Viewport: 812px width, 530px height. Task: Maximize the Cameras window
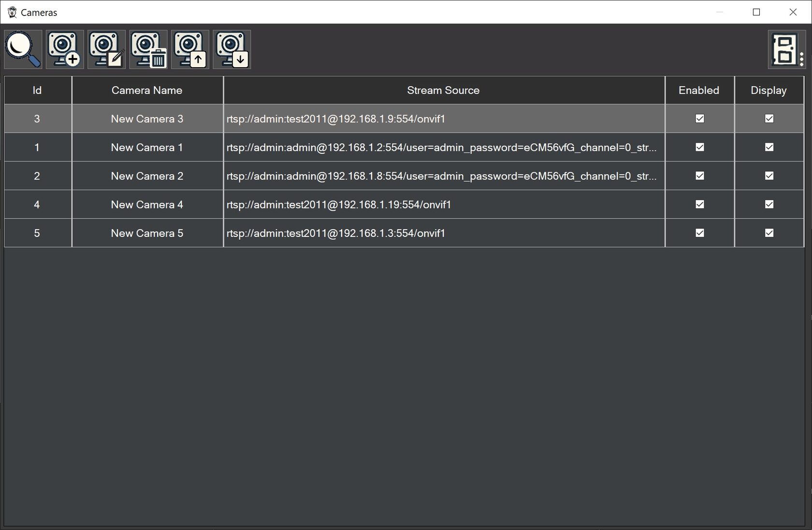coord(756,12)
